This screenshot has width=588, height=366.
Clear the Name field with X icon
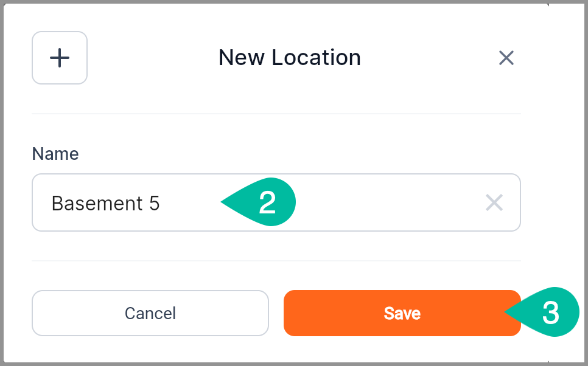pyautogui.click(x=494, y=202)
